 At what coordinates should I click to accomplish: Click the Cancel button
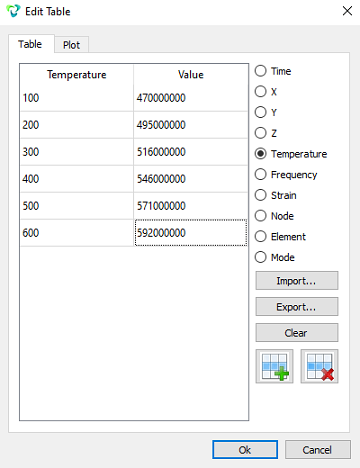[x=318, y=450]
